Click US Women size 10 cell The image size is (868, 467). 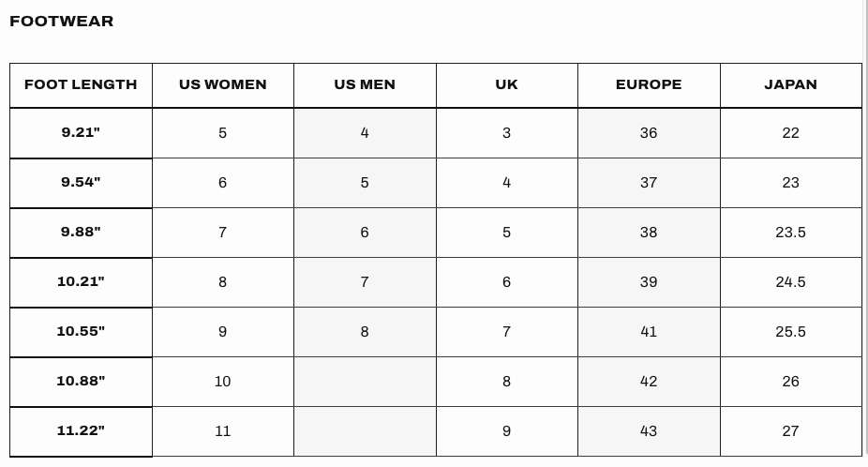coord(222,382)
